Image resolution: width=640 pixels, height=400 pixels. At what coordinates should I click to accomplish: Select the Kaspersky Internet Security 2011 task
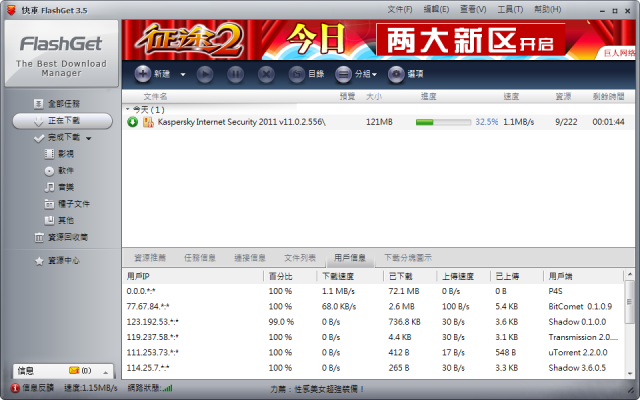pos(378,122)
